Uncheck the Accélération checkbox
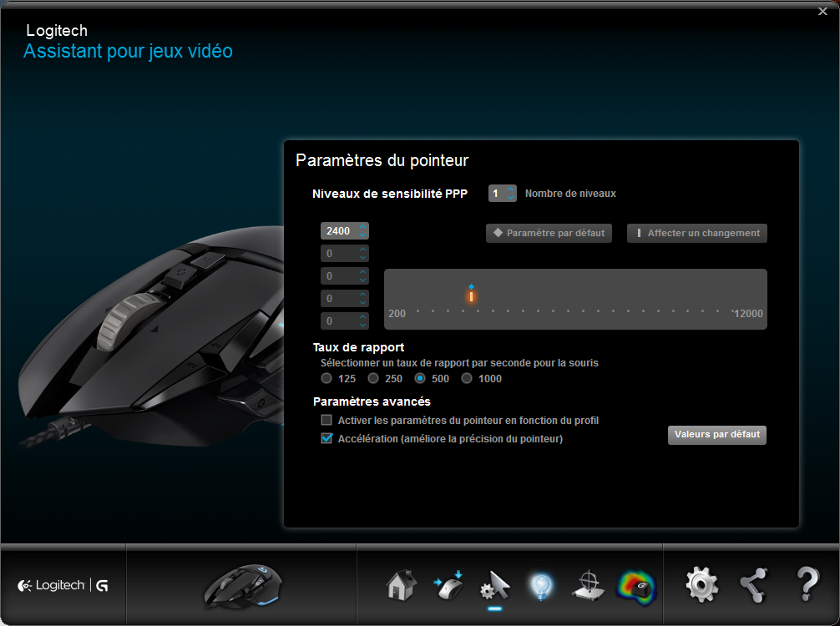The image size is (840, 626). [x=326, y=438]
